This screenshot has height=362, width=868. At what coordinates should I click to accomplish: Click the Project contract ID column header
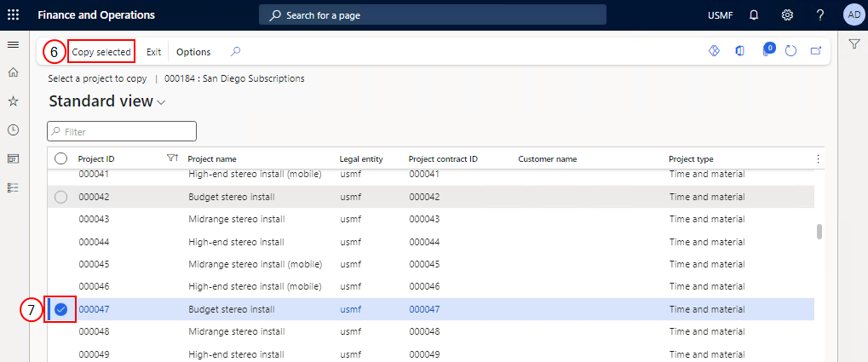click(x=443, y=159)
